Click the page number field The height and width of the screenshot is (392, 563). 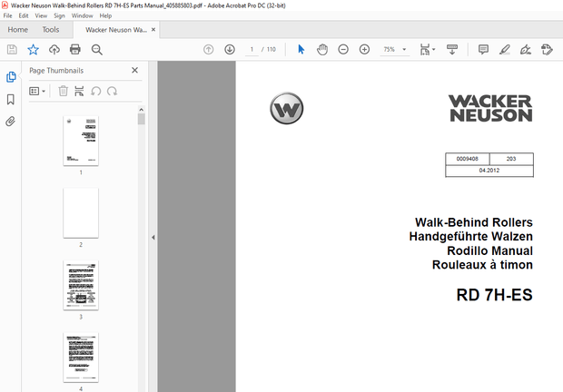[x=252, y=50]
